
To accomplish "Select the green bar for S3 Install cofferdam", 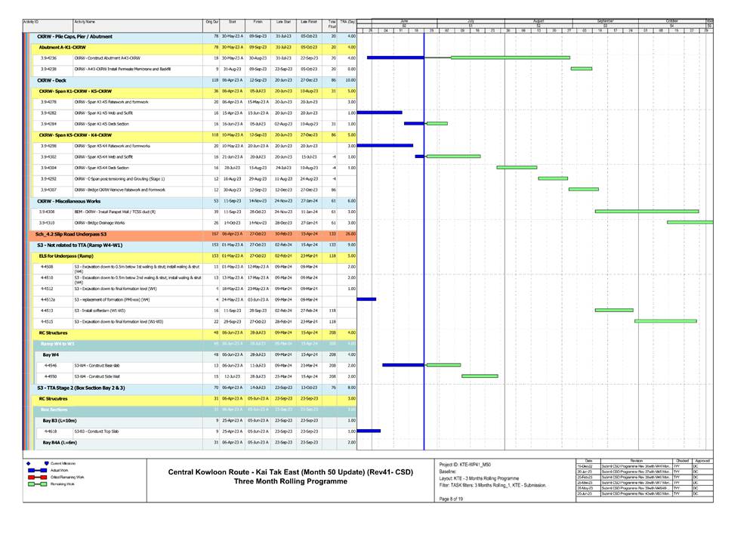I will click(613, 310).
